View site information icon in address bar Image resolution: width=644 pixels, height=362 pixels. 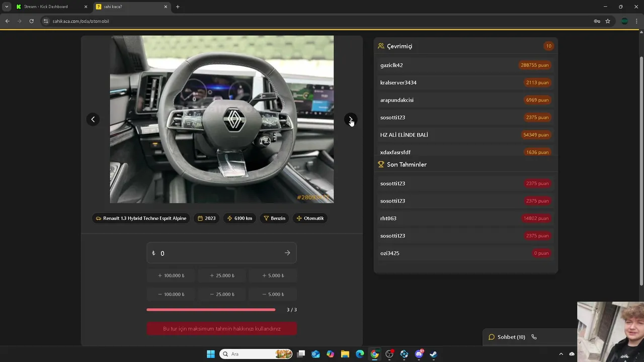46,21
